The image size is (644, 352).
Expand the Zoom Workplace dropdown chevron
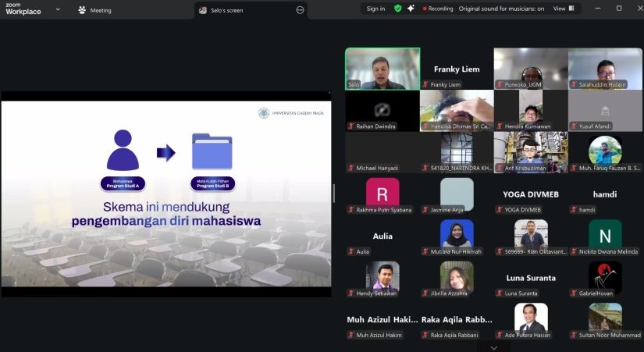[59, 10]
